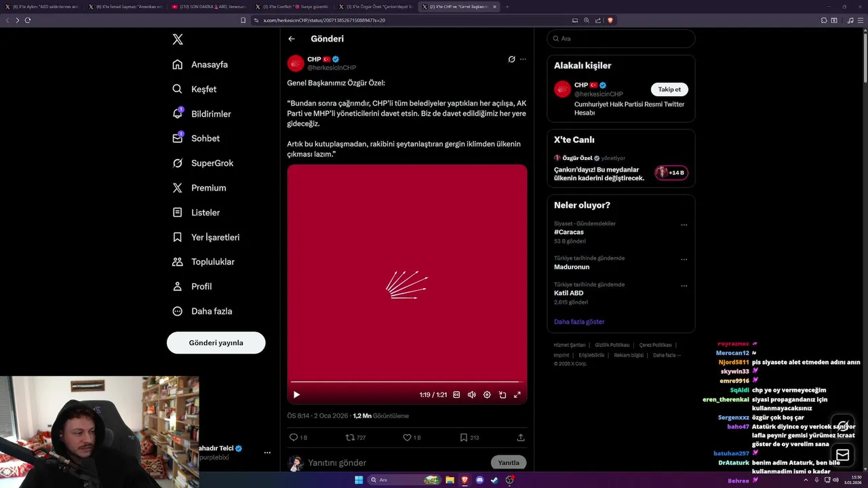Open more options for Katil ABD trend

tap(684, 286)
